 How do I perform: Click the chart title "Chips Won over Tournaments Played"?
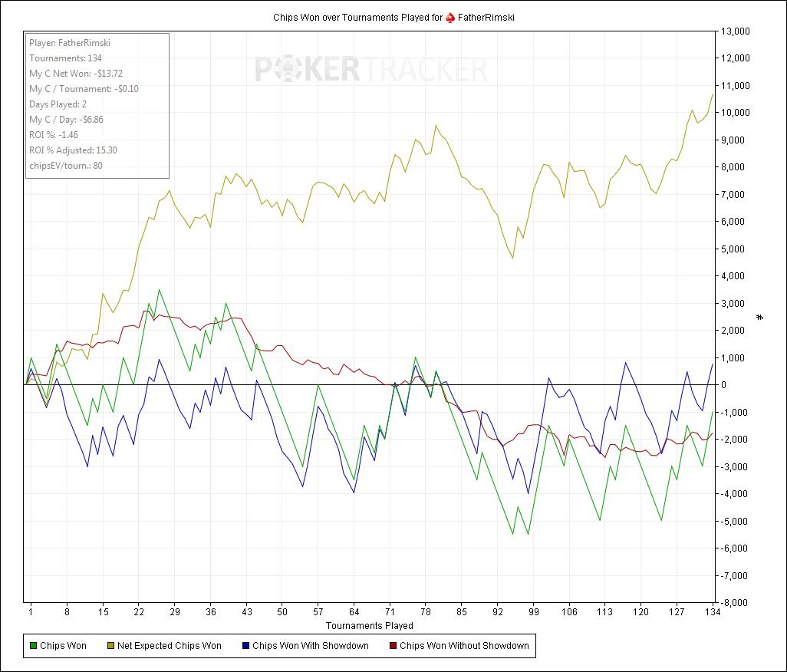(x=357, y=17)
